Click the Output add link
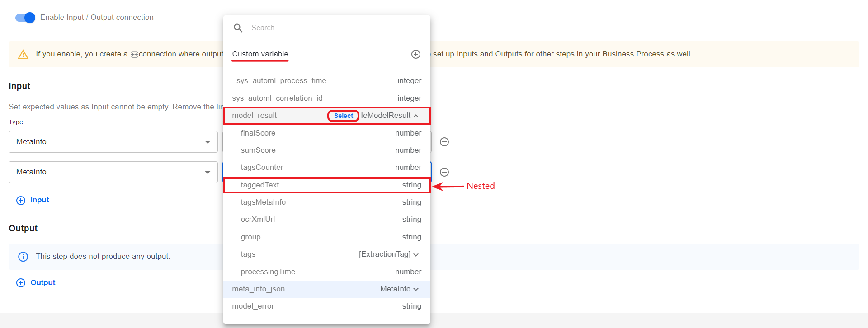The height and width of the screenshot is (328, 868). [43, 283]
